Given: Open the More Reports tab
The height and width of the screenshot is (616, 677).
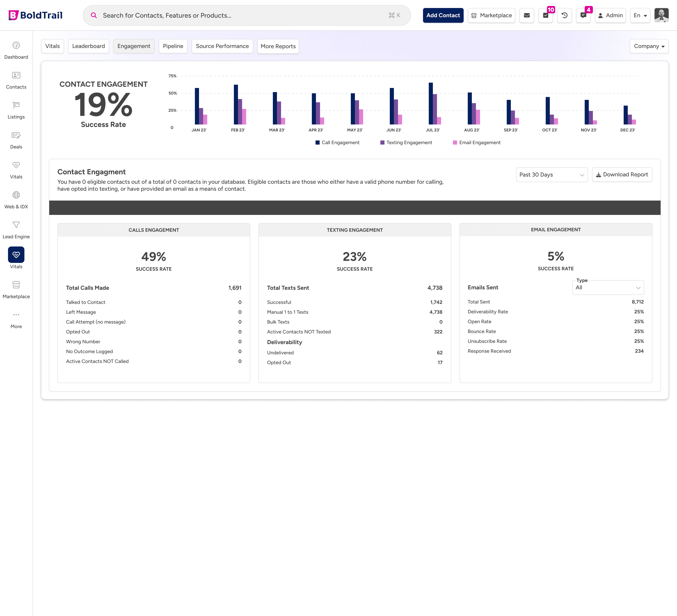Looking at the screenshot, I should click(278, 46).
